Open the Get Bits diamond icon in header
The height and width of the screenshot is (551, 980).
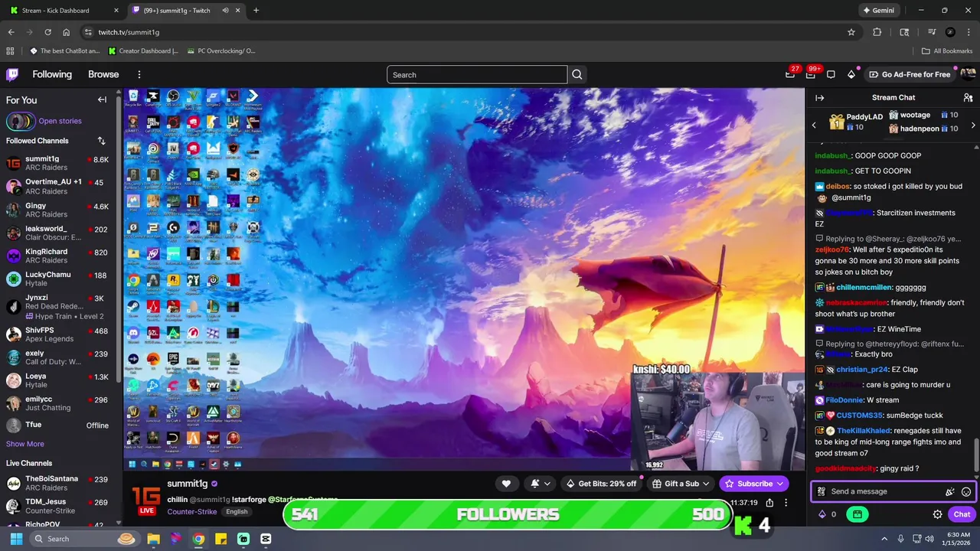(851, 74)
